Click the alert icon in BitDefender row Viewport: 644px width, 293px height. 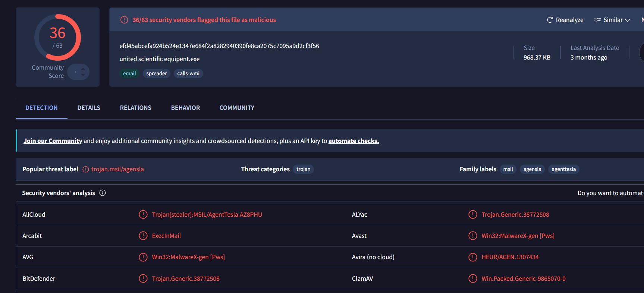click(x=143, y=278)
